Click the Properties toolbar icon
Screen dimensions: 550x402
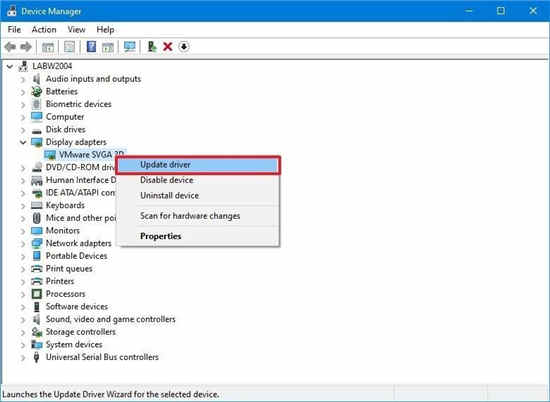[69, 47]
